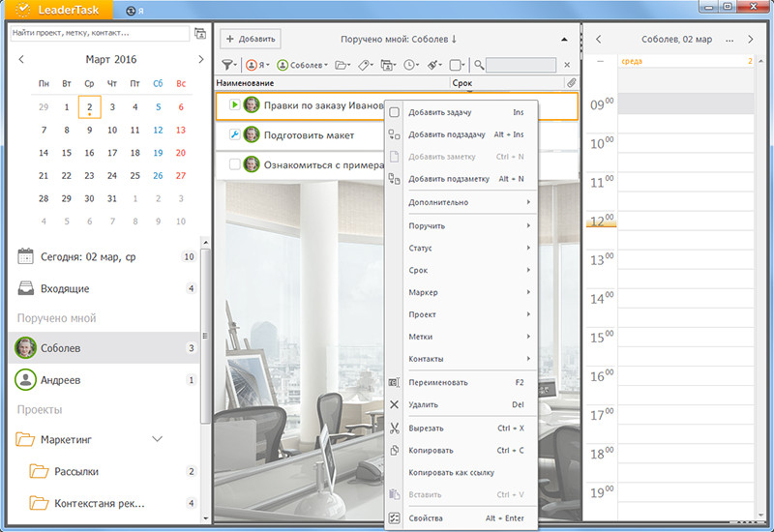Tick the checkbox of Ознакомиться с примерами task
This screenshot has height=532, width=774.
pos(235,164)
